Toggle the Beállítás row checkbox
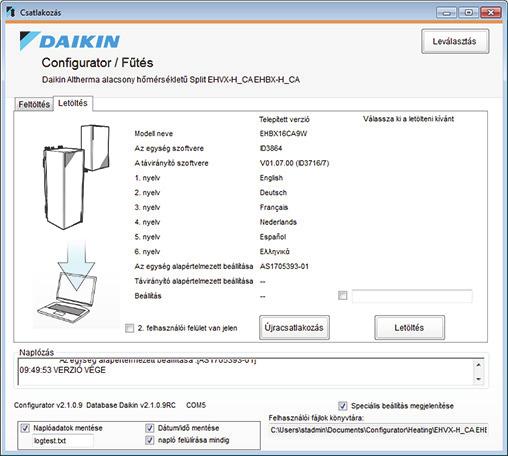 point(342,296)
